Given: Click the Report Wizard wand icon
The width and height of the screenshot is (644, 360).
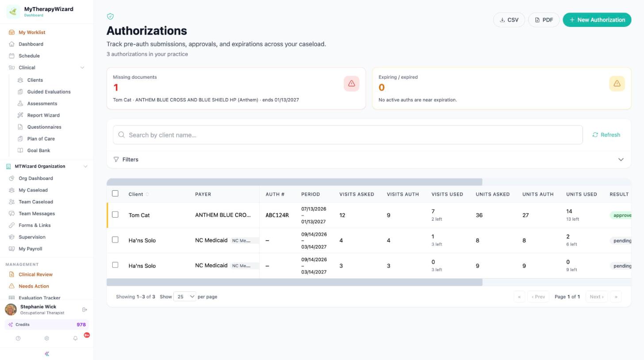Looking at the screenshot, I should coord(20,115).
